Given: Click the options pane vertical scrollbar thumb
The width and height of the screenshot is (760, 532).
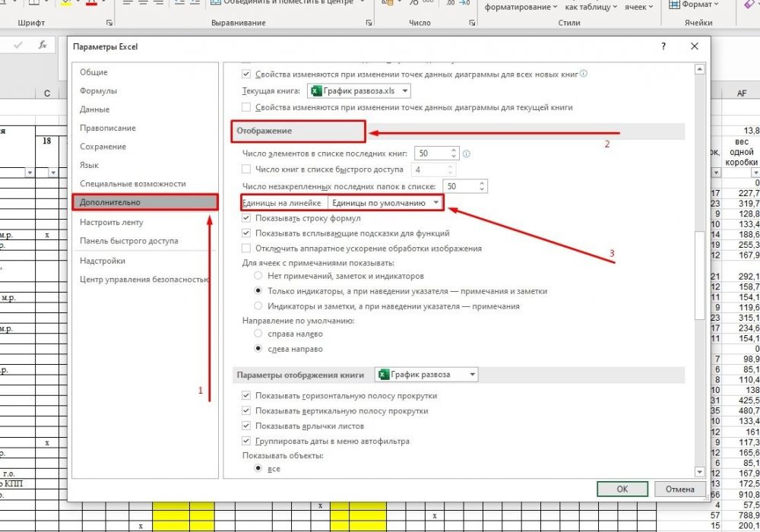Looking at the screenshot, I should (699, 275).
